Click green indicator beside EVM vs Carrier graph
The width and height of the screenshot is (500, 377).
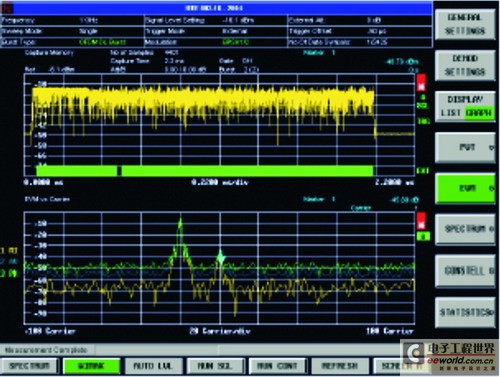pyautogui.click(x=423, y=236)
